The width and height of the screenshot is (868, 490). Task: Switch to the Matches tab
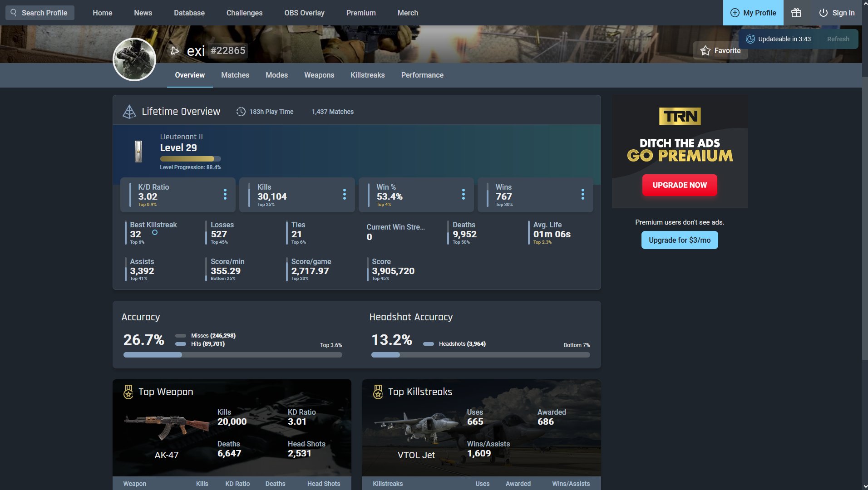(235, 75)
